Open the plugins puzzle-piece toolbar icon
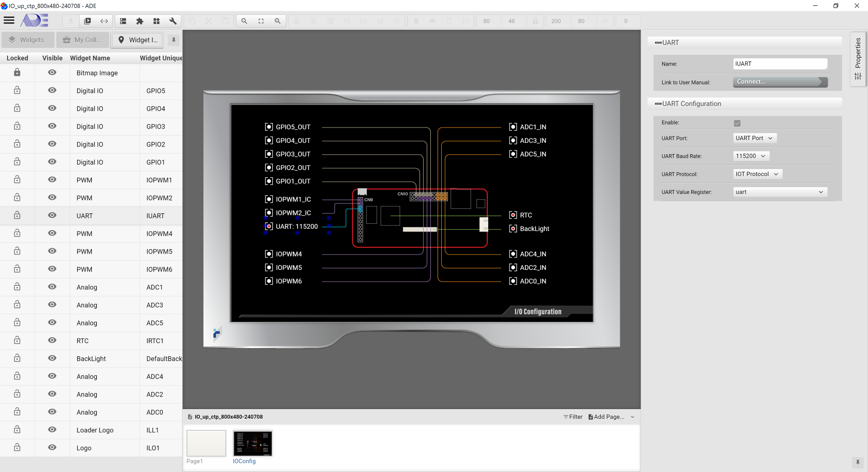 pyautogui.click(x=140, y=21)
